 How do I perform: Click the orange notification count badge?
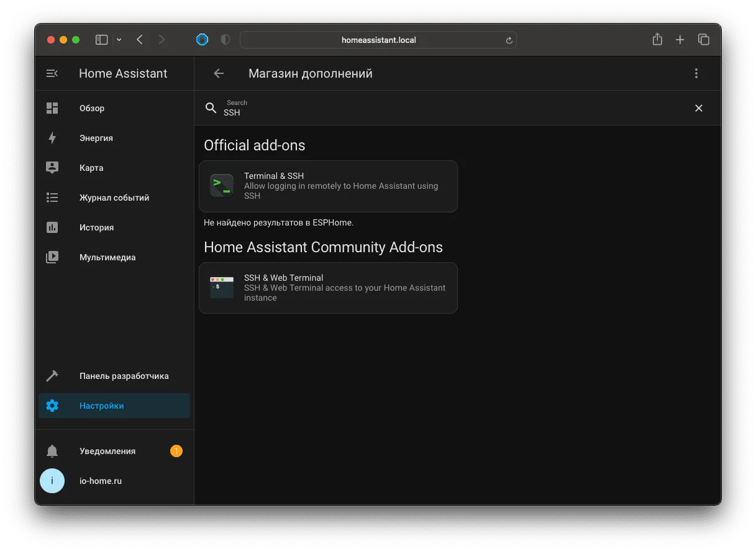(176, 451)
